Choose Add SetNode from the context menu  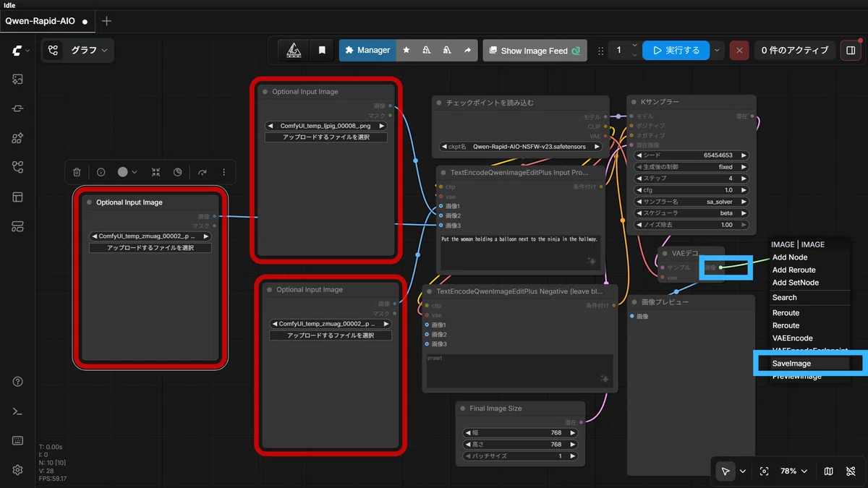[x=796, y=283]
